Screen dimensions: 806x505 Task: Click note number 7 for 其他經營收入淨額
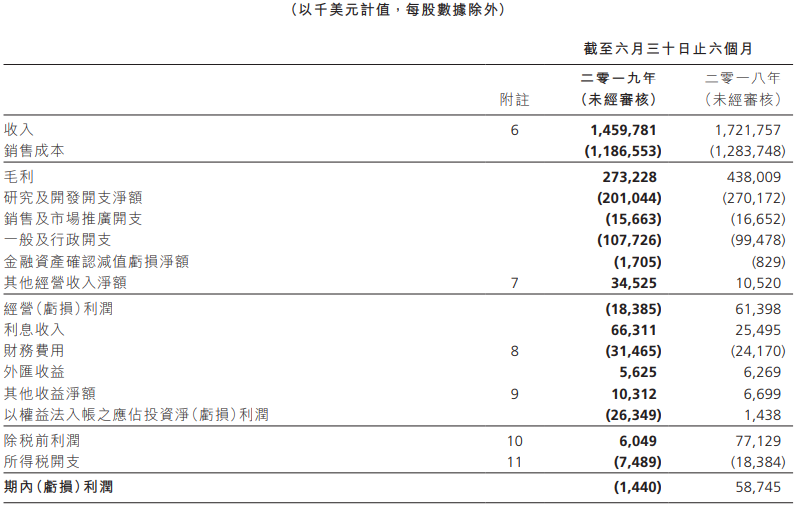pyautogui.click(x=515, y=283)
